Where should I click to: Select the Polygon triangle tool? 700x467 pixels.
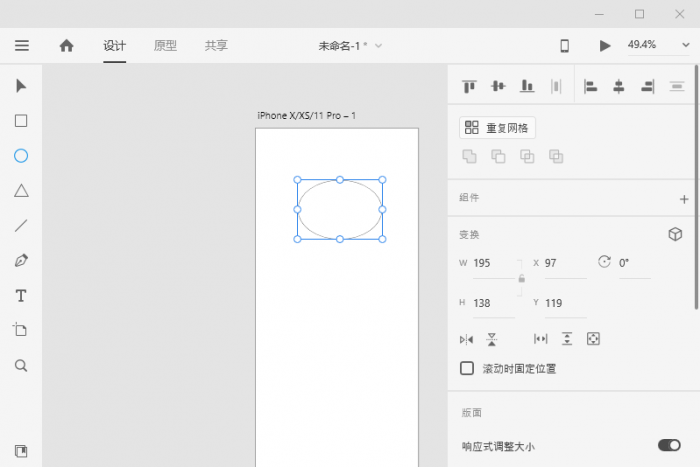[21, 191]
